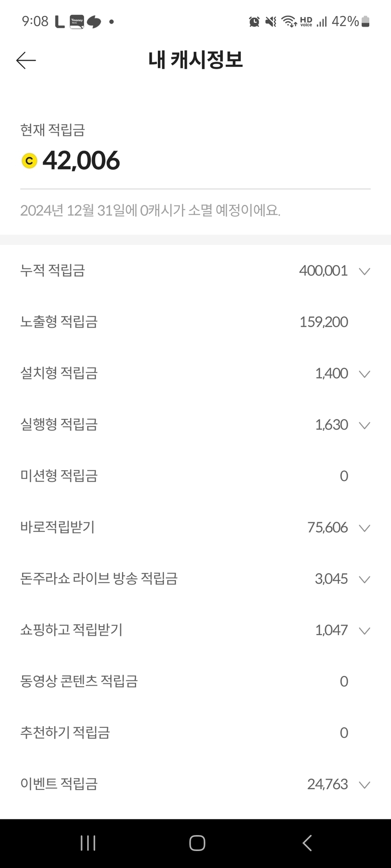Tap the 미션형 적립금 row label
The height and width of the screenshot is (868, 391).
click(59, 476)
